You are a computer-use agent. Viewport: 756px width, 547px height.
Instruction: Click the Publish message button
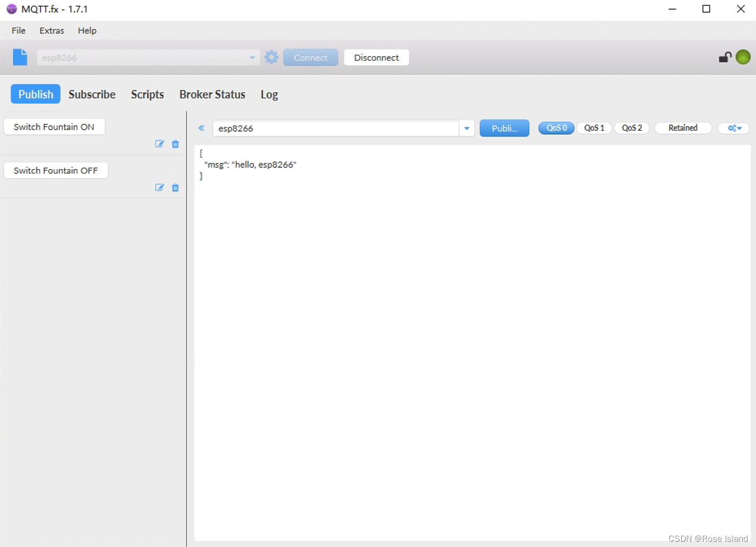pos(504,128)
